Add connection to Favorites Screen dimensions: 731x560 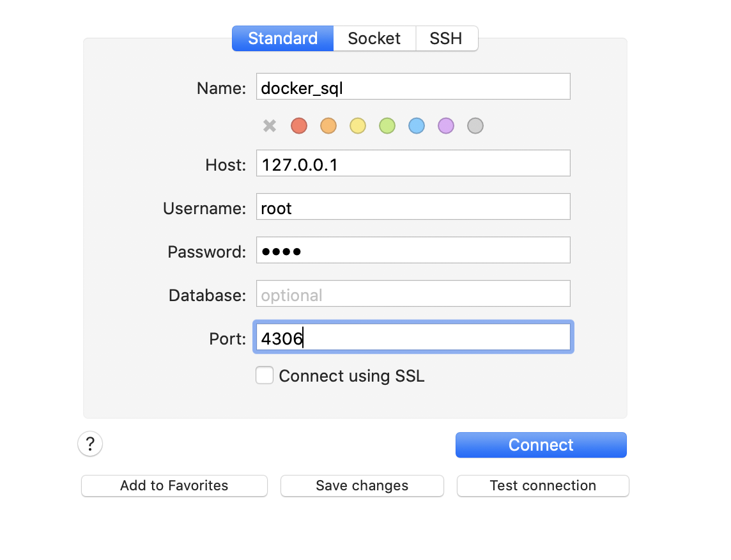coord(174,486)
